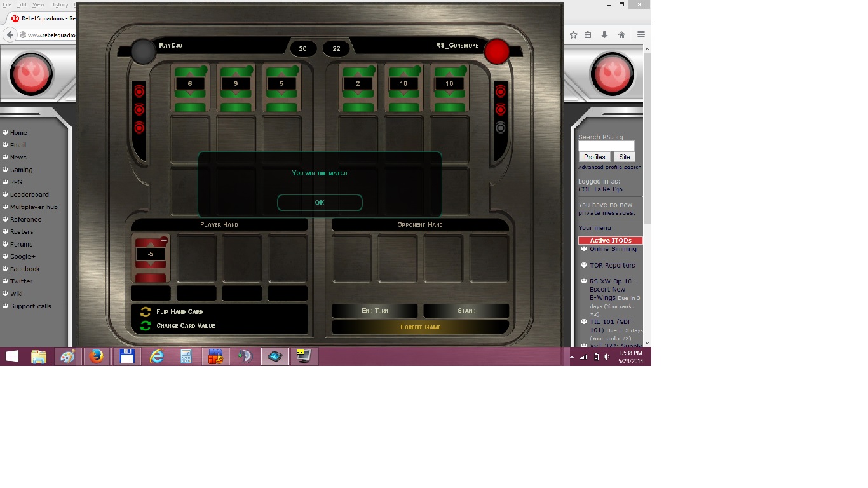Open the File menu in Firefox

7,4
